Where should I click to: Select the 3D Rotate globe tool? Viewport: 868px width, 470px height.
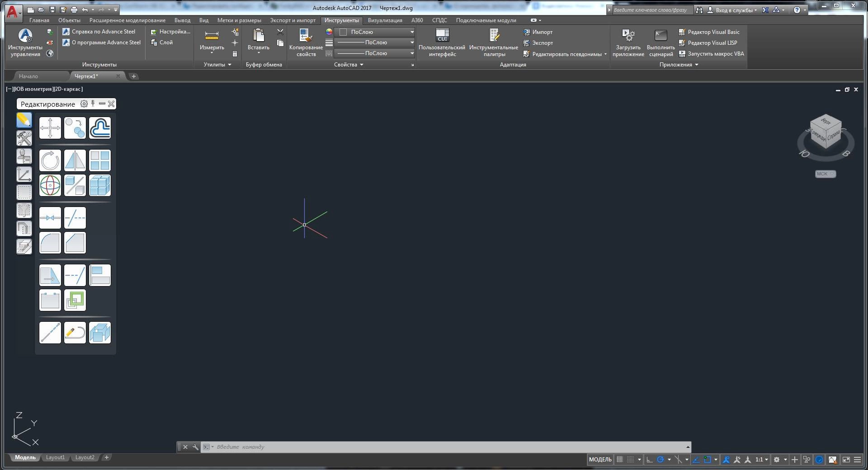[x=50, y=185]
